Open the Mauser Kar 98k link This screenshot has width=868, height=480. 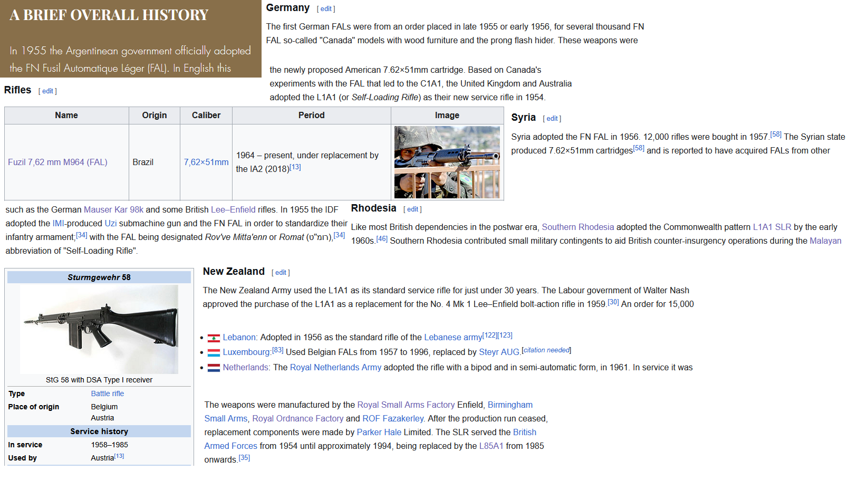[113, 210]
